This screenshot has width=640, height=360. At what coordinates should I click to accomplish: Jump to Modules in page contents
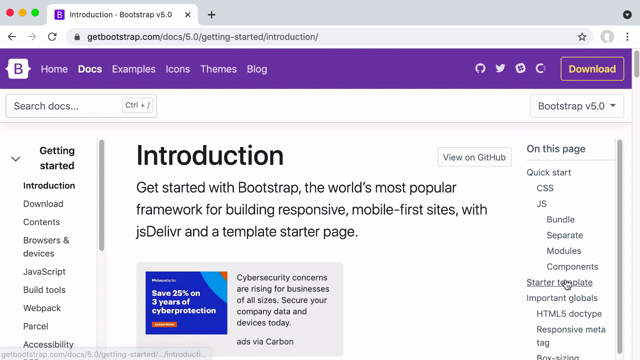click(564, 251)
